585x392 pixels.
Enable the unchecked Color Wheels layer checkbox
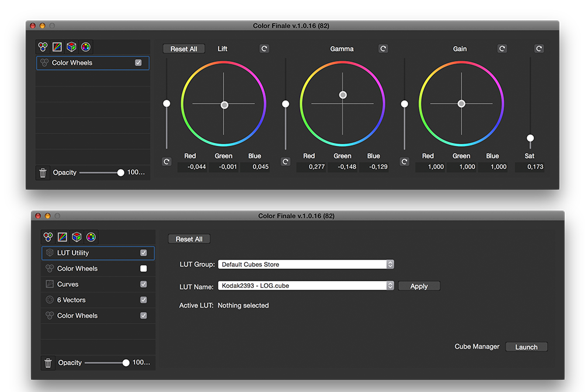pyautogui.click(x=143, y=269)
